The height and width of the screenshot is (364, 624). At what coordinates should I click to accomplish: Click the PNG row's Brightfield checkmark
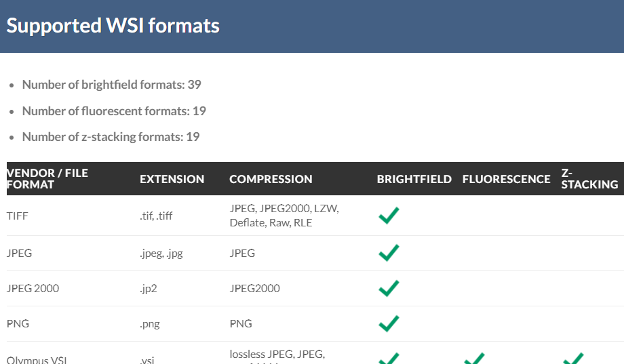[x=389, y=323]
